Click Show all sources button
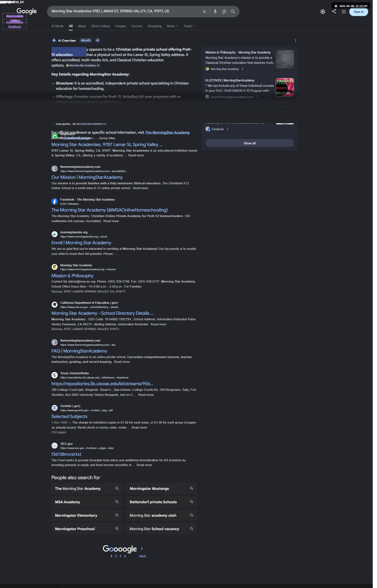Image resolution: width=377 pixels, height=588 pixels. tap(249, 143)
